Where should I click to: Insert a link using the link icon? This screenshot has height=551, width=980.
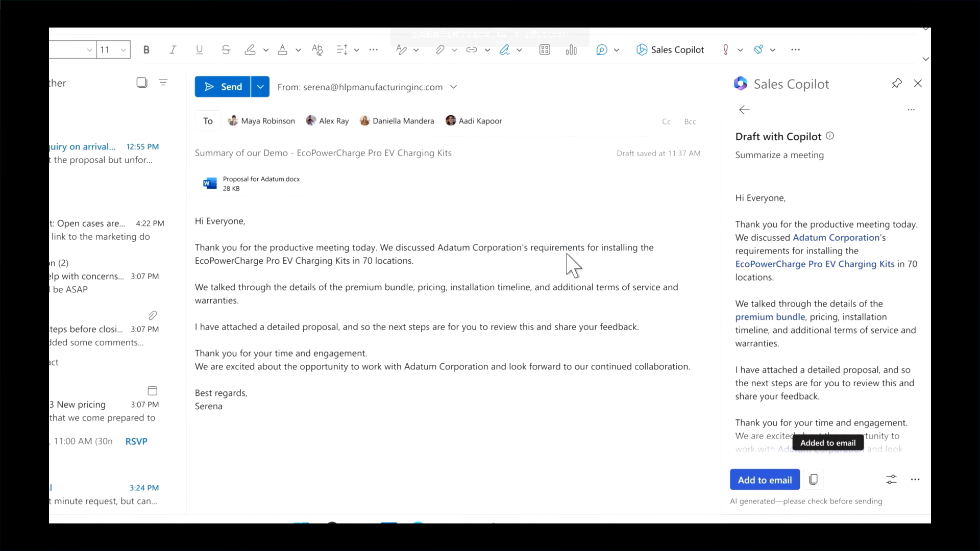point(472,49)
